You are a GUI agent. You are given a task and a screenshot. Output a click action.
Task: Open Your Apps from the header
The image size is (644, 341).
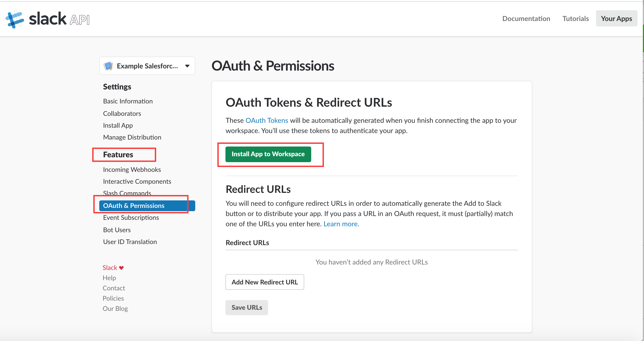click(616, 19)
